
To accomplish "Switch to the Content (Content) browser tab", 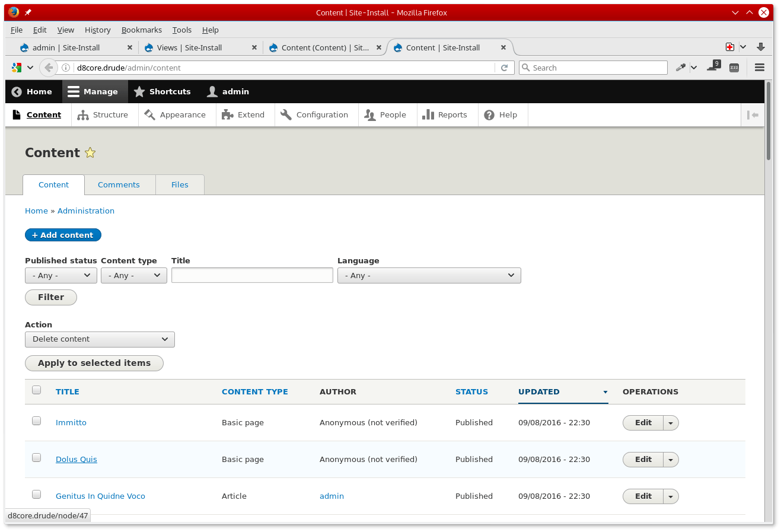I will (x=325, y=47).
